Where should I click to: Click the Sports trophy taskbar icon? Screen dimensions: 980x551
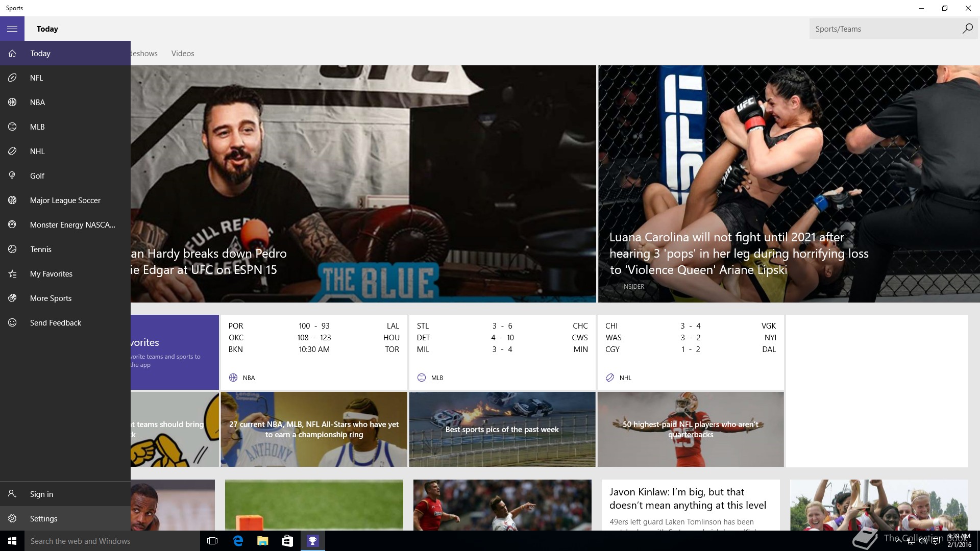coord(312,541)
